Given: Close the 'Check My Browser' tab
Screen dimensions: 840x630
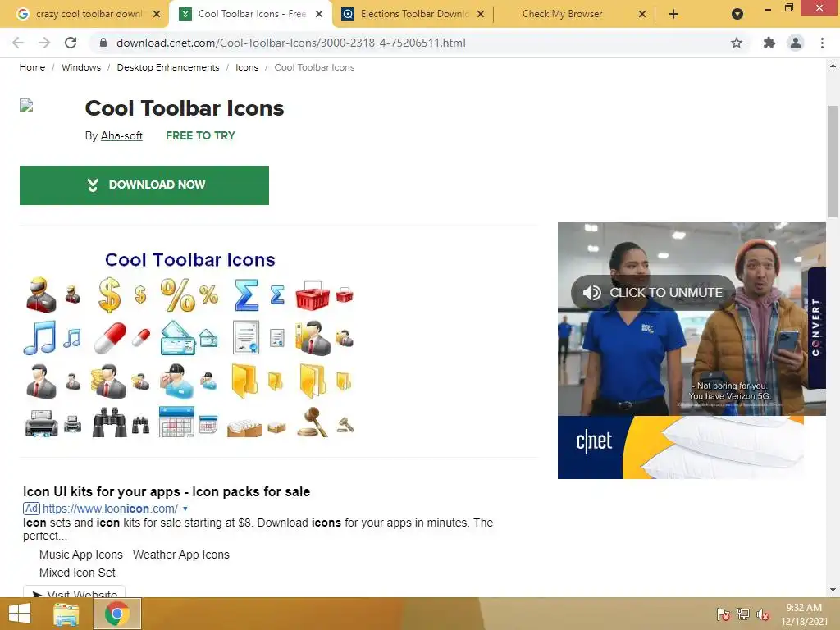Looking at the screenshot, I should point(642,15).
